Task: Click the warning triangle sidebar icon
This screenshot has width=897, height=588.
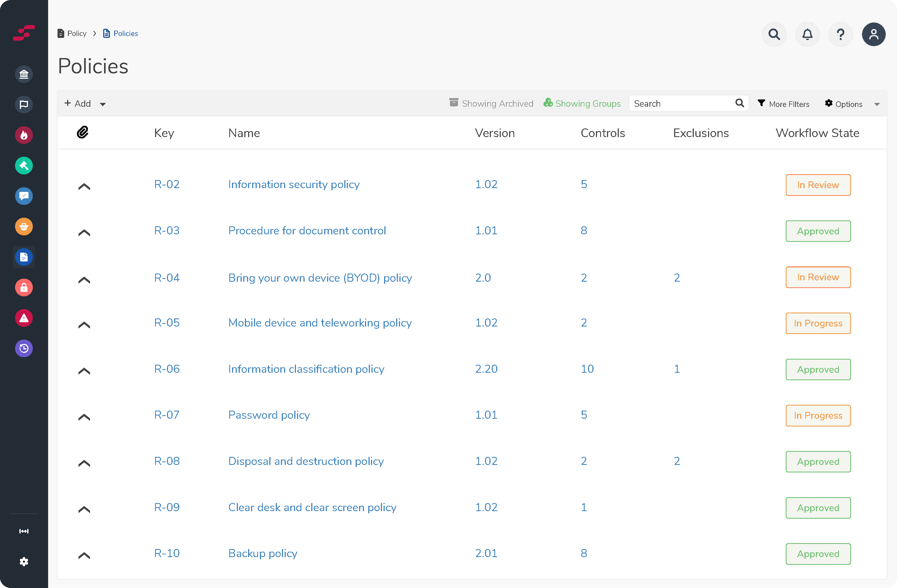Action: click(24, 318)
